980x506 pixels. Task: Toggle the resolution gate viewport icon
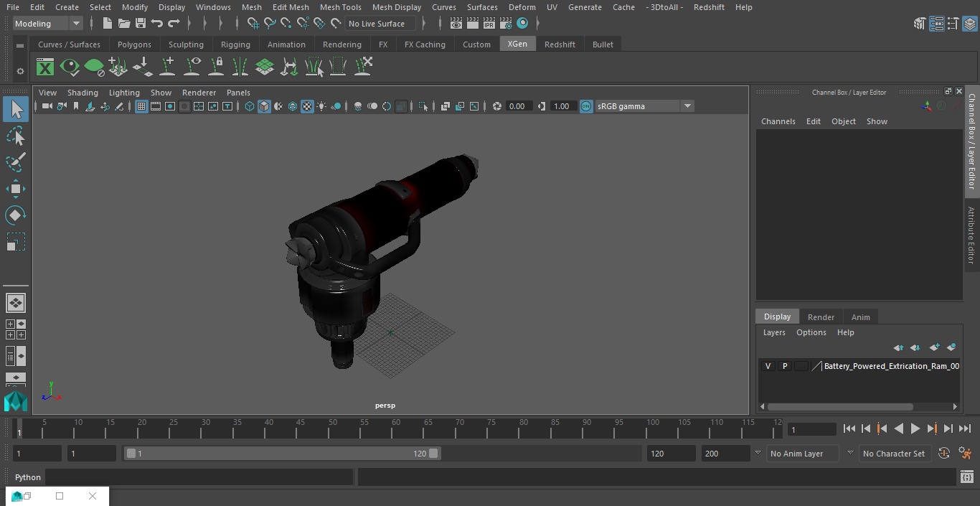[x=170, y=106]
